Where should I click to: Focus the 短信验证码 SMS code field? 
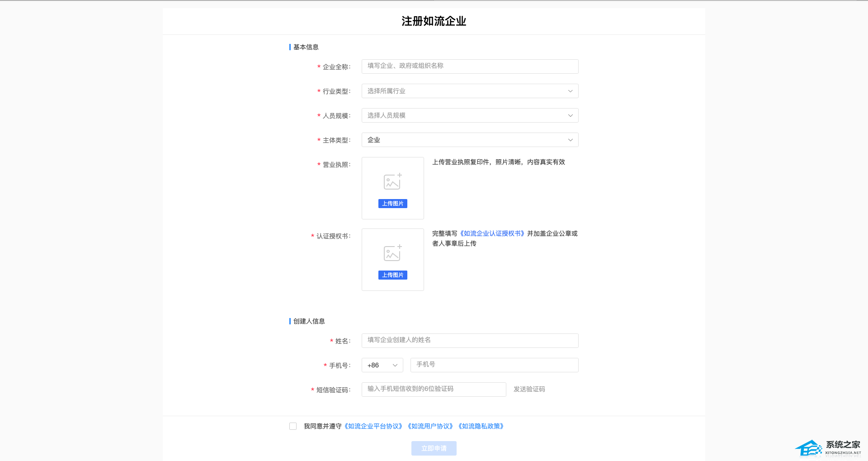tap(434, 390)
